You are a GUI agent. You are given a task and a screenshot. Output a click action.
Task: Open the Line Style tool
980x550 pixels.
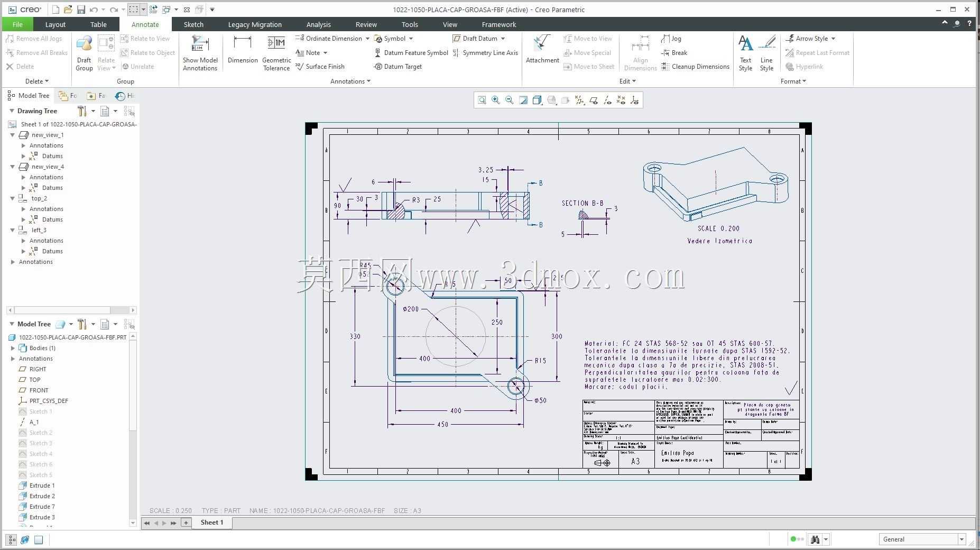click(766, 53)
